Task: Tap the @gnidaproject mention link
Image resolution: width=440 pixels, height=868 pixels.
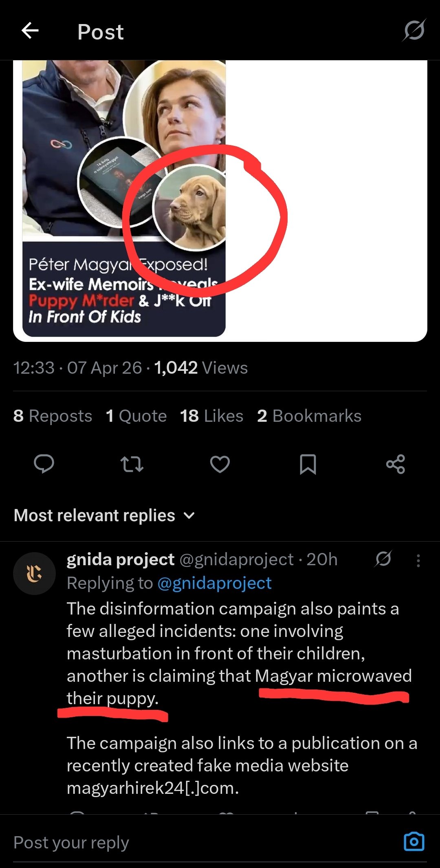Action: point(214,583)
